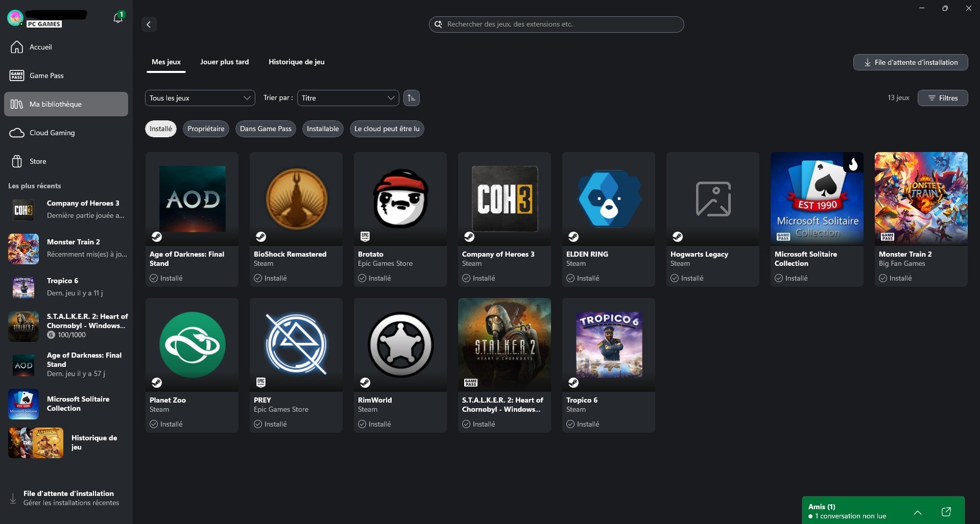Open recent Company of Heroes 3 entry
980x524 pixels.
(x=66, y=210)
